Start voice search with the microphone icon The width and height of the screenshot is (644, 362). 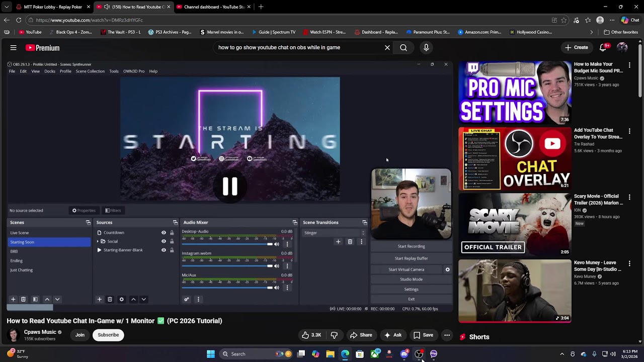(x=426, y=48)
